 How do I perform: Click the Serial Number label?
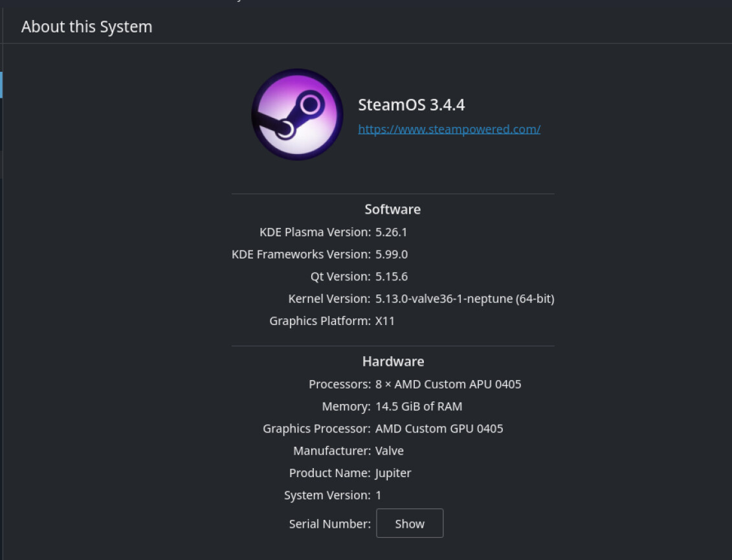click(329, 524)
